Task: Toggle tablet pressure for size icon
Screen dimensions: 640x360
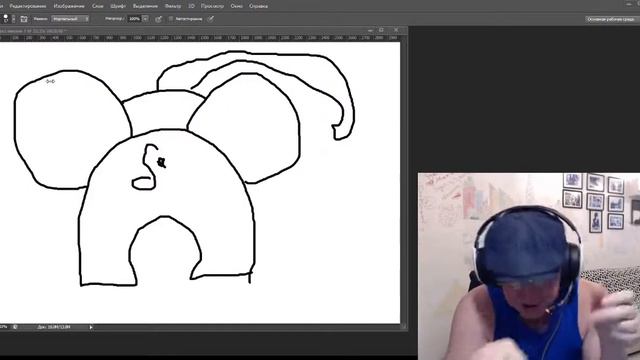Action: [211, 19]
